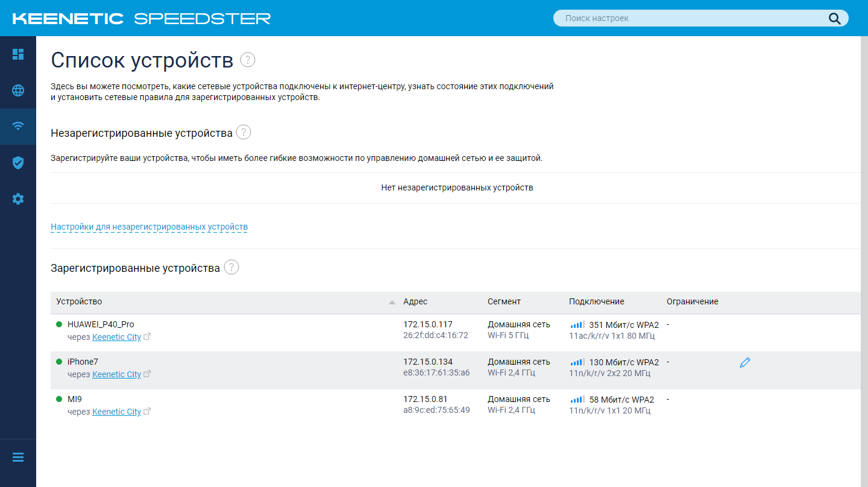
Task: Edit the iPhone7 device with pencil icon
Action: coord(745,363)
